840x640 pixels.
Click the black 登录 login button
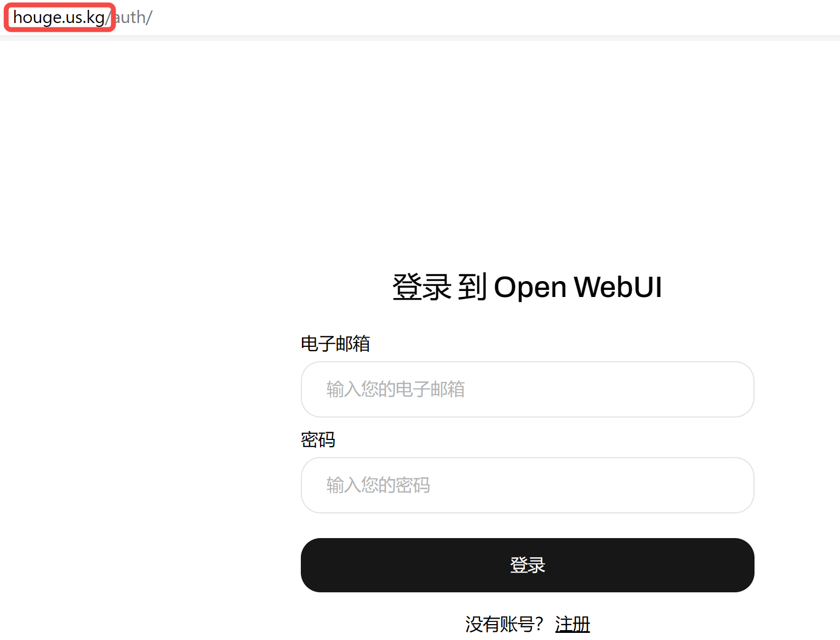click(527, 565)
